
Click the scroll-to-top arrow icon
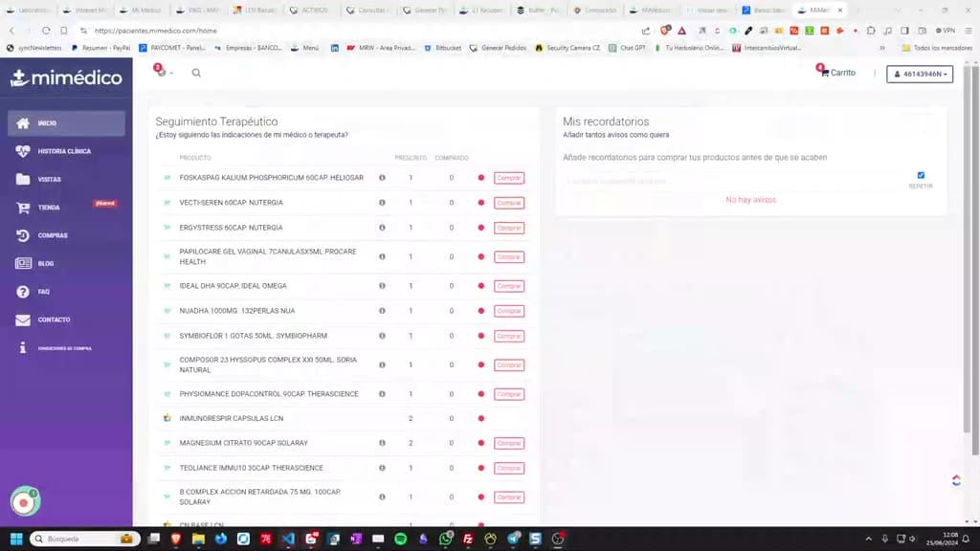click(956, 480)
